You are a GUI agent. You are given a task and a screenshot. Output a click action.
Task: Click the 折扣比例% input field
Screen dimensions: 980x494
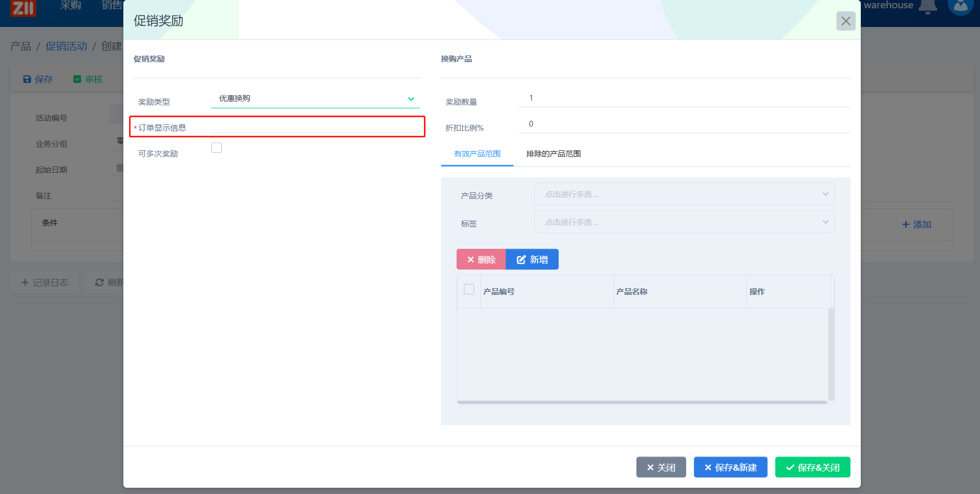coord(684,124)
